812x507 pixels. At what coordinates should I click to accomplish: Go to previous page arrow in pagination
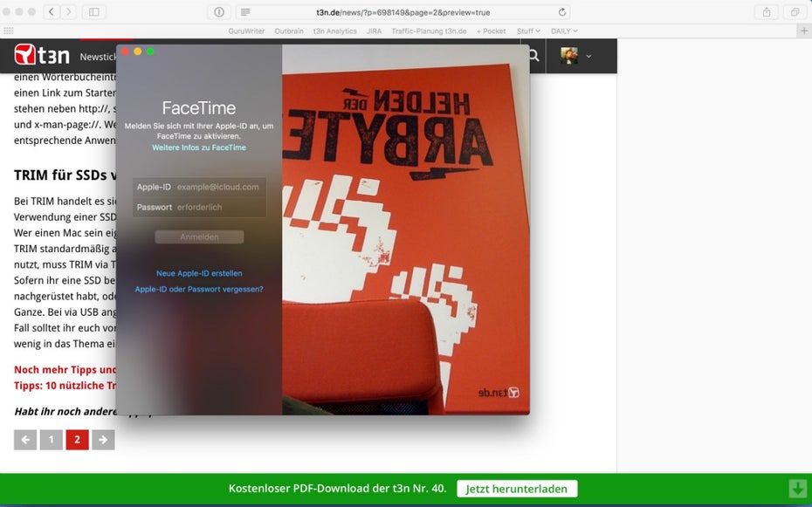(25, 440)
